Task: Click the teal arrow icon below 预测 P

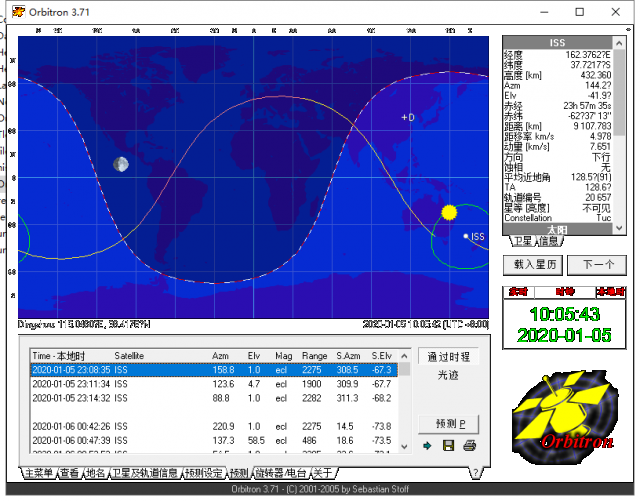Action: coord(427,445)
